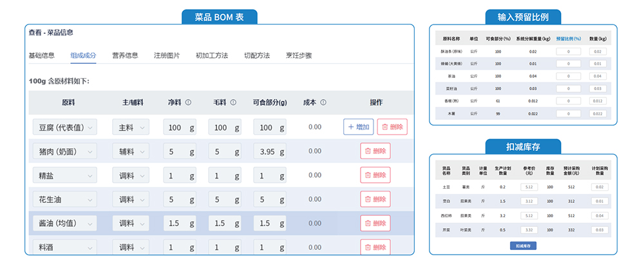Expand the 主料 type dropdown
This screenshot has width=644, height=270.
coord(131,127)
